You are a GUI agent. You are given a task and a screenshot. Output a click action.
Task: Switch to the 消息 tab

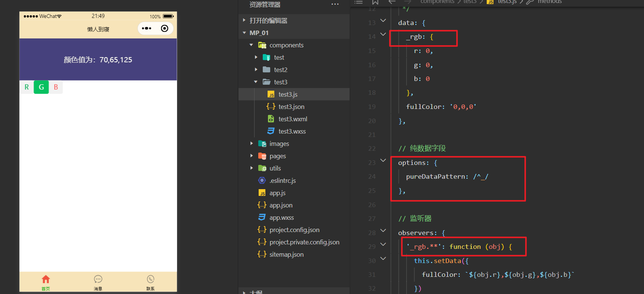pyautogui.click(x=98, y=282)
